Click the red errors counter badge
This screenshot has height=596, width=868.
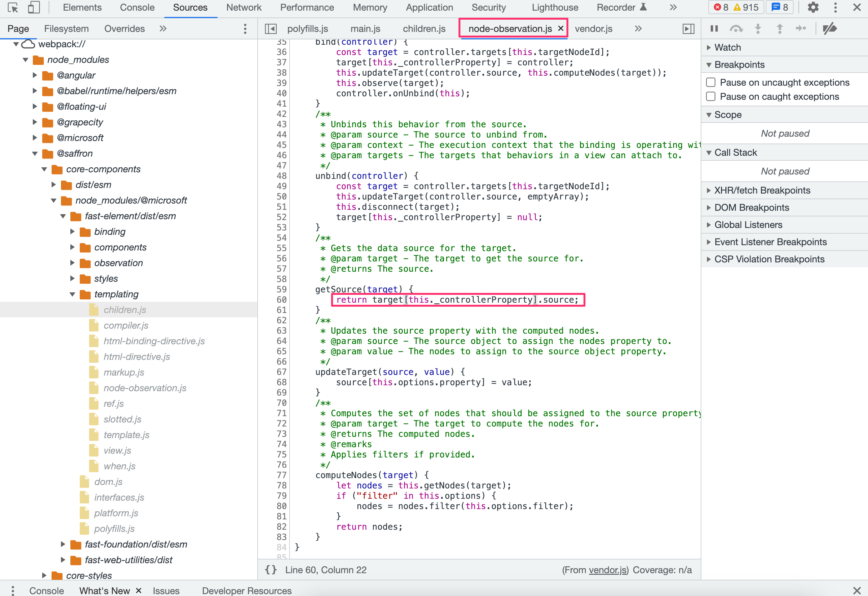[721, 8]
